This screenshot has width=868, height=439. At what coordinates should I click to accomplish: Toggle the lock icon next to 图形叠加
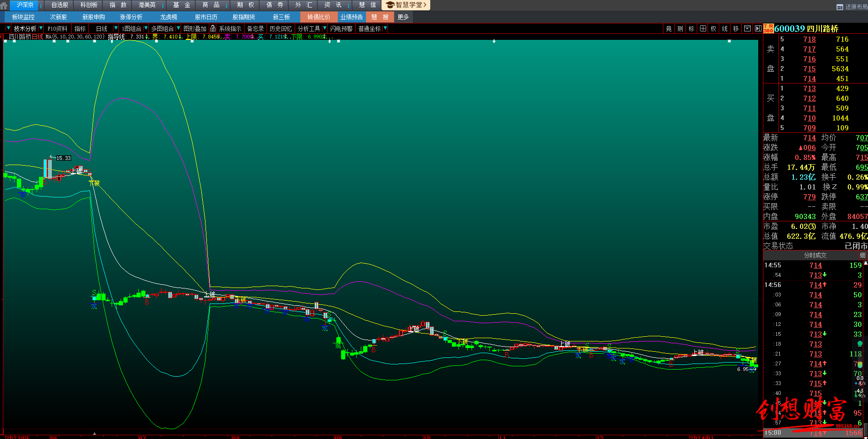[213, 29]
